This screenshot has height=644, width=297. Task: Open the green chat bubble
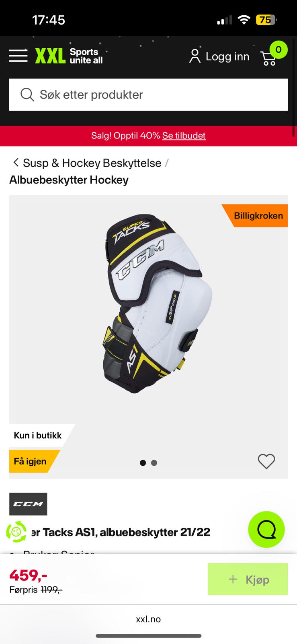click(266, 529)
